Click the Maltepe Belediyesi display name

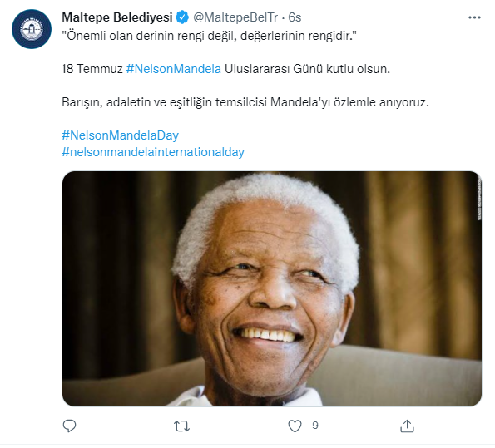(x=117, y=17)
